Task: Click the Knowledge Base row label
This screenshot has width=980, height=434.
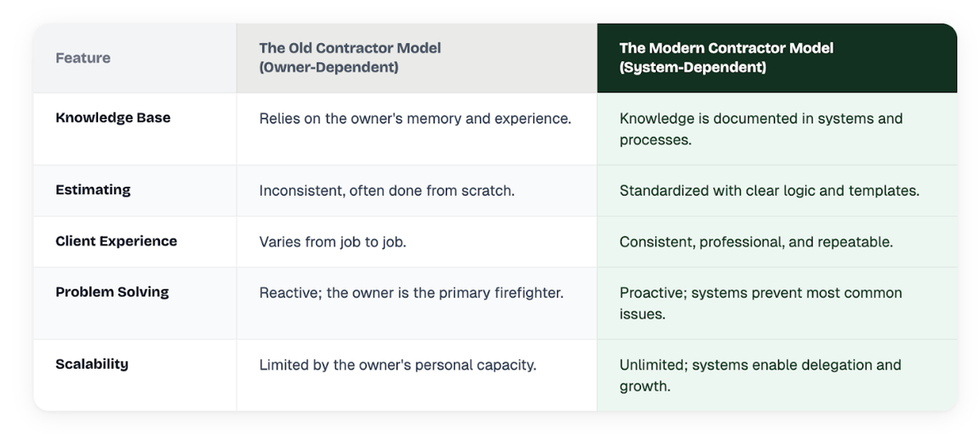Action: tap(113, 117)
